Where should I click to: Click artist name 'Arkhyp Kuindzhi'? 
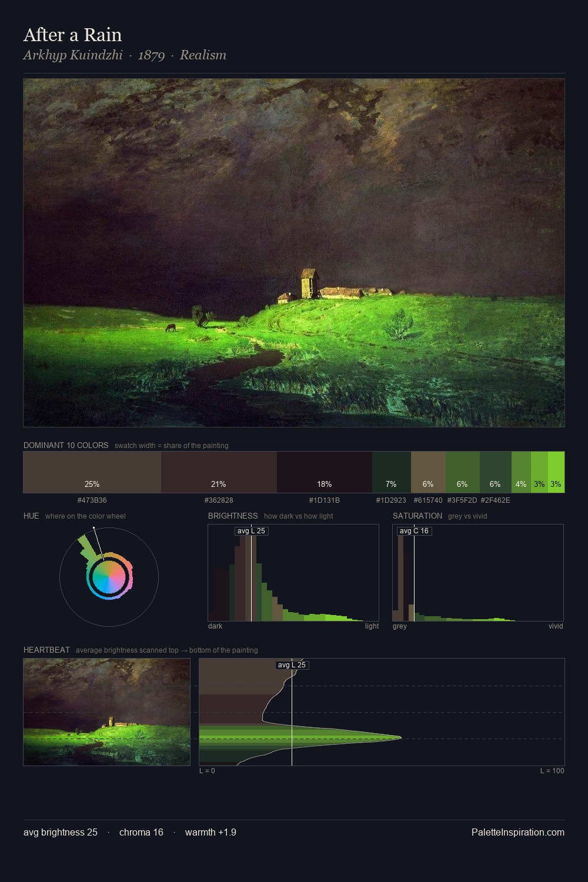click(73, 55)
